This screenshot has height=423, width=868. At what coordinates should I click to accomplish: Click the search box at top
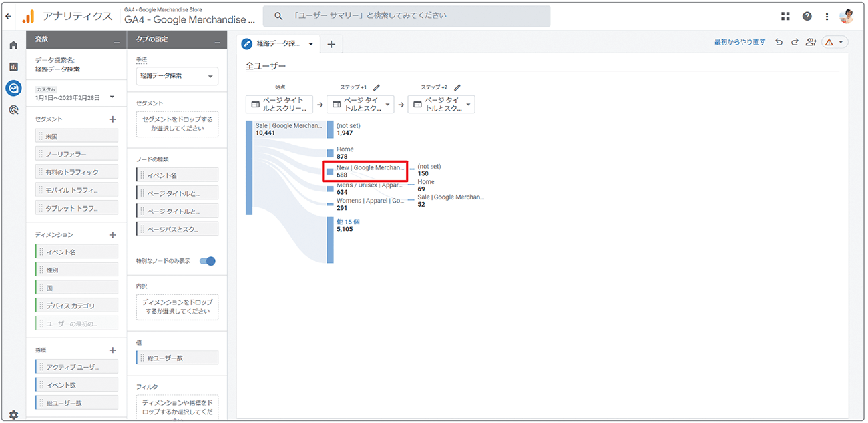point(407,16)
